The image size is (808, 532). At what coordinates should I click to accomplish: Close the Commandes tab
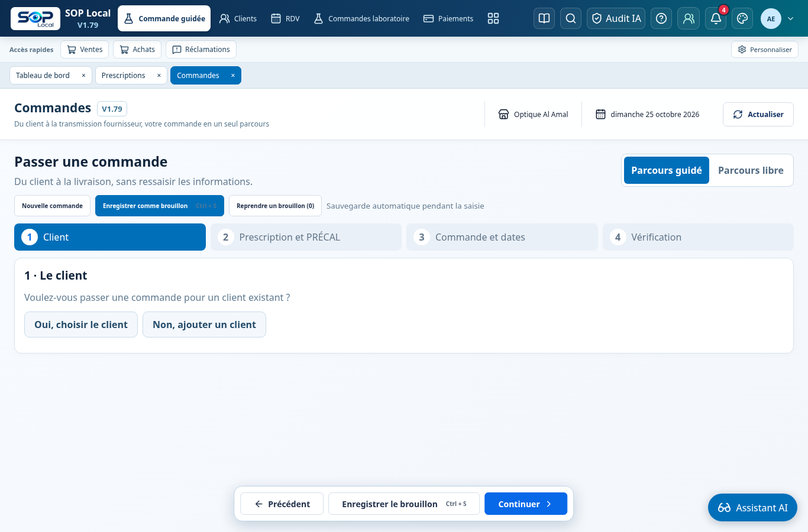click(x=232, y=76)
